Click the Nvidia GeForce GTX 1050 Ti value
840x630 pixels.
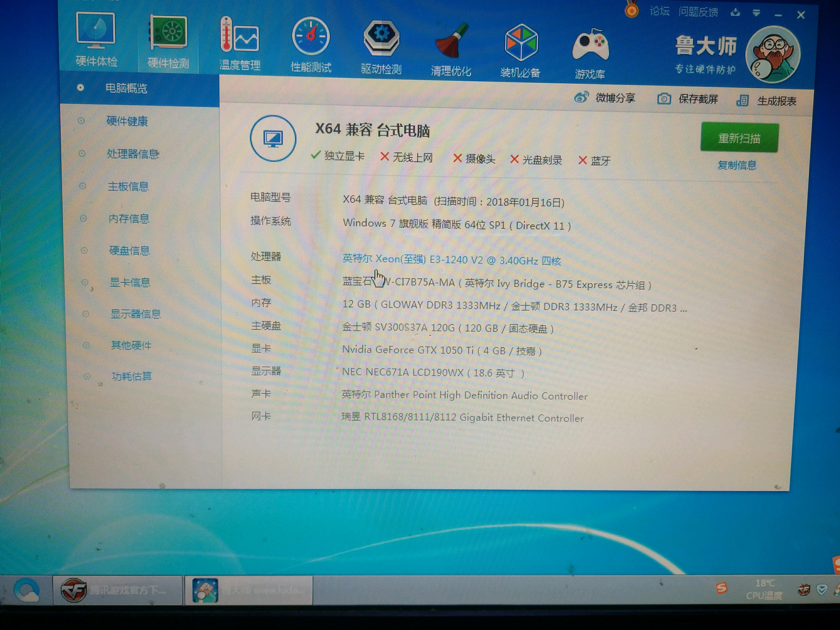pos(442,350)
